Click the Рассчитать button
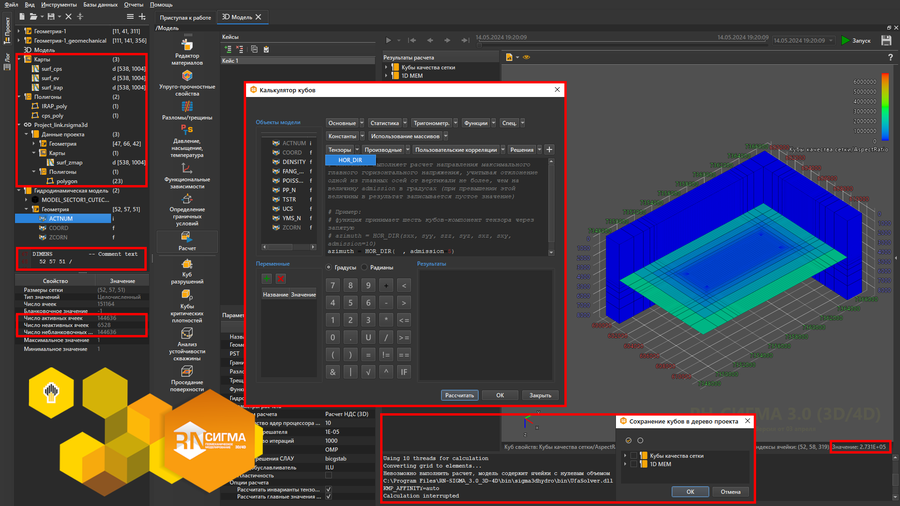 tap(459, 395)
